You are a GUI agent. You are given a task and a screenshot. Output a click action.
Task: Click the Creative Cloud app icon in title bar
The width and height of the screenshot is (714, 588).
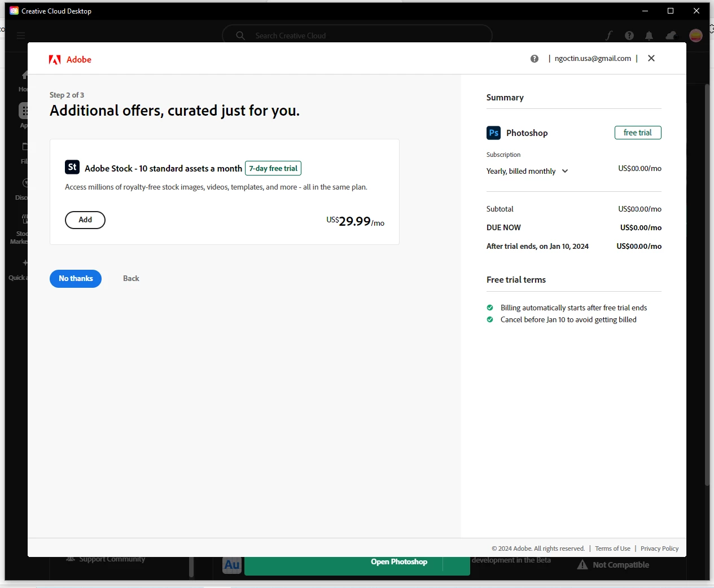[x=14, y=11]
